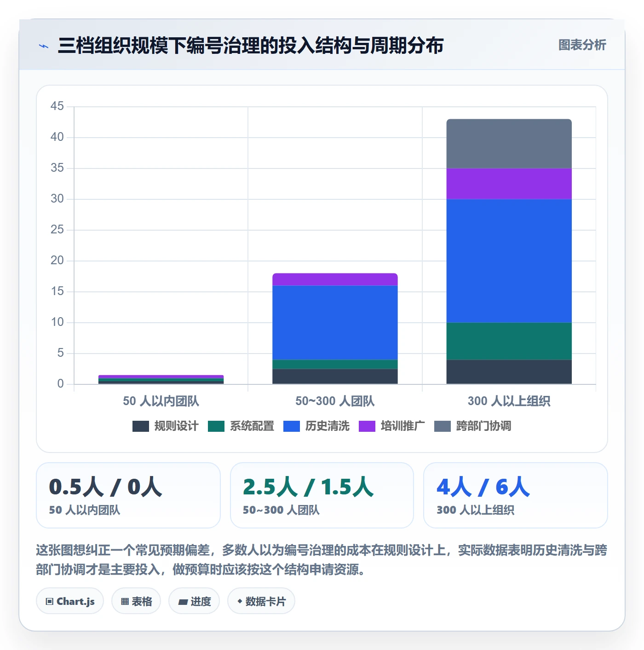Select the 表格 tag chip
Viewport: 644px width, 650px height.
(x=136, y=601)
